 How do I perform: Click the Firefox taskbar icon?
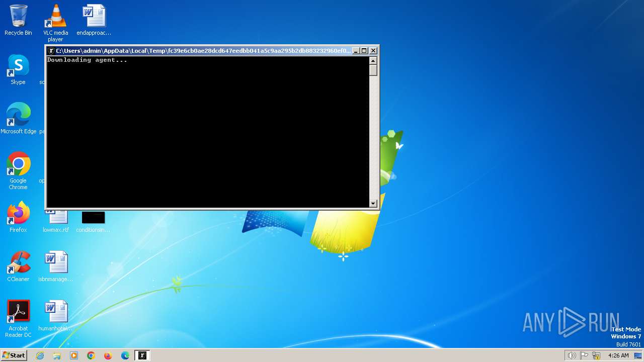click(108, 355)
